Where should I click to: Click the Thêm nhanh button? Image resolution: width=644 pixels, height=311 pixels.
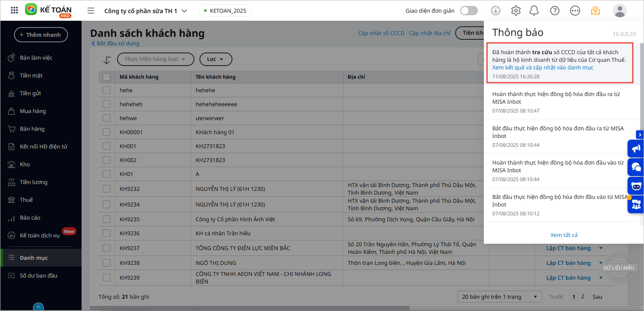41,35
